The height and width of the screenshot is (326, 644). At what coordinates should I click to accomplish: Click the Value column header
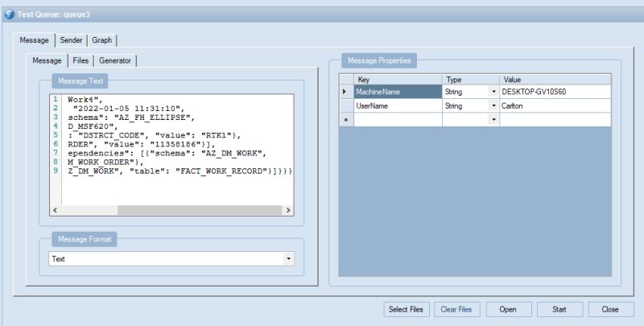point(555,80)
